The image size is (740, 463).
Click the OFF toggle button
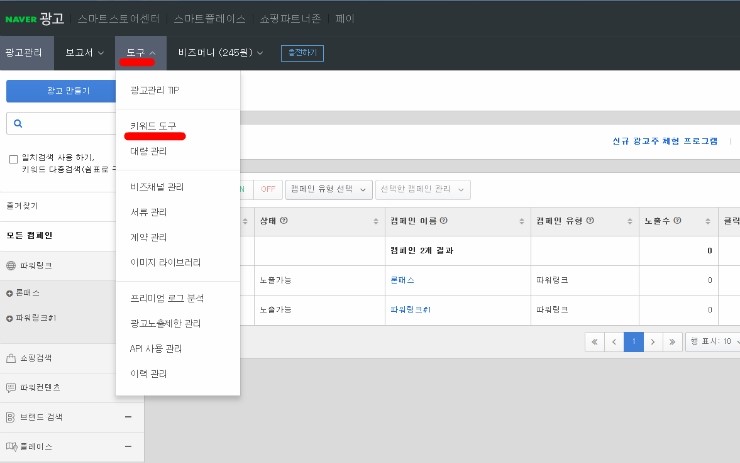click(x=268, y=189)
